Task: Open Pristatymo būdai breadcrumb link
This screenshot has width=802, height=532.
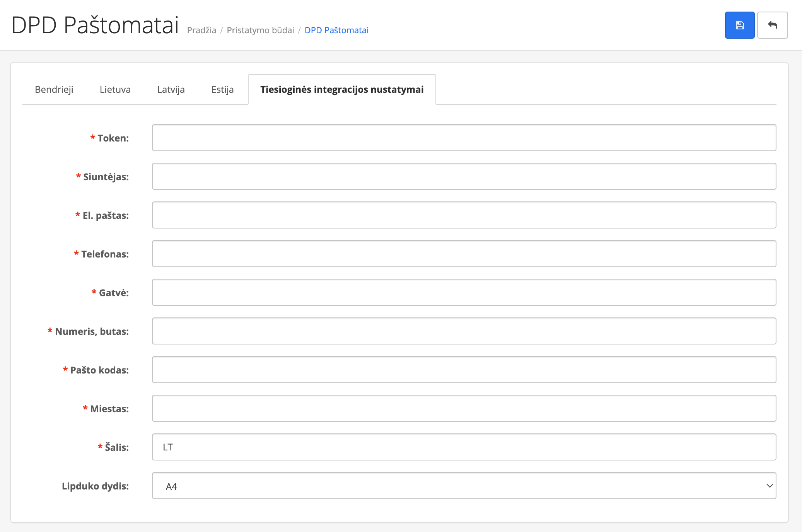Action: (x=260, y=30)
